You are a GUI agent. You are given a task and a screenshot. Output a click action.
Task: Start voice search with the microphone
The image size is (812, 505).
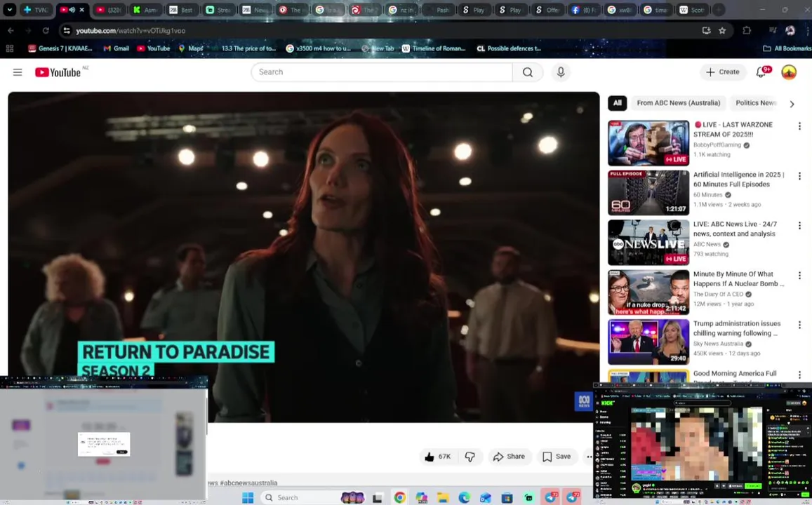coord(561,72)
